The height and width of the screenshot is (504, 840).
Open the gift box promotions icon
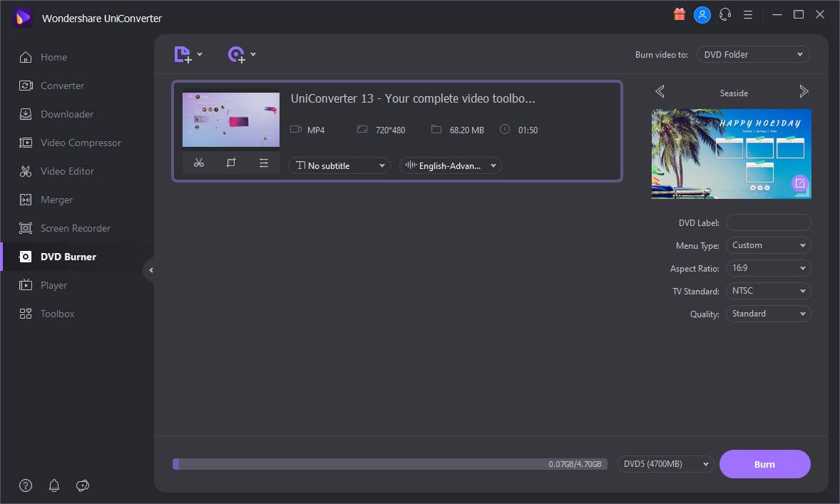[x=680, y=14]
